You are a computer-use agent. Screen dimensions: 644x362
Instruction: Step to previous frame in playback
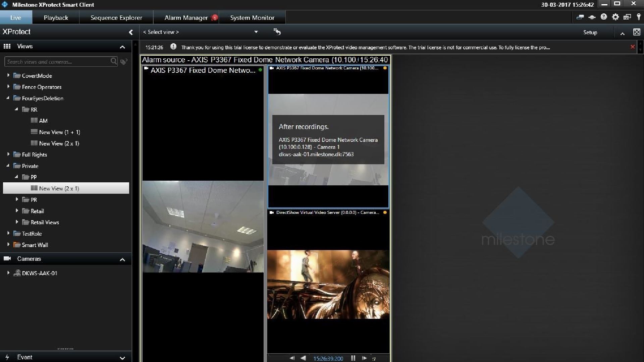tap(292, 358)
